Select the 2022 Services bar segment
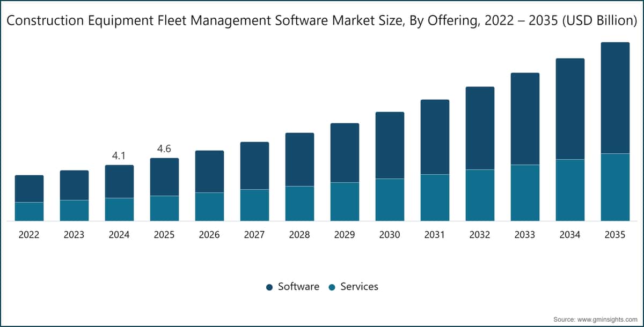This screenshot has height=327, width=644. point(29,212)
